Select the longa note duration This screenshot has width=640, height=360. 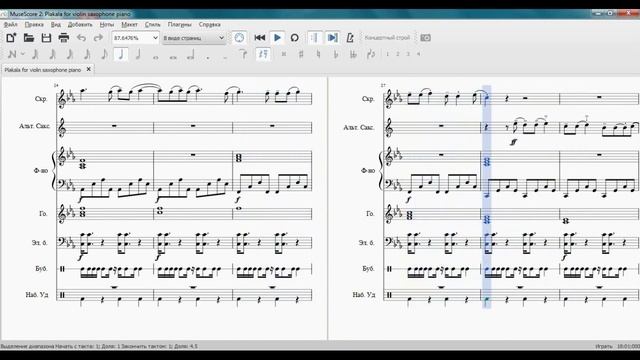(x=190, y=55)
